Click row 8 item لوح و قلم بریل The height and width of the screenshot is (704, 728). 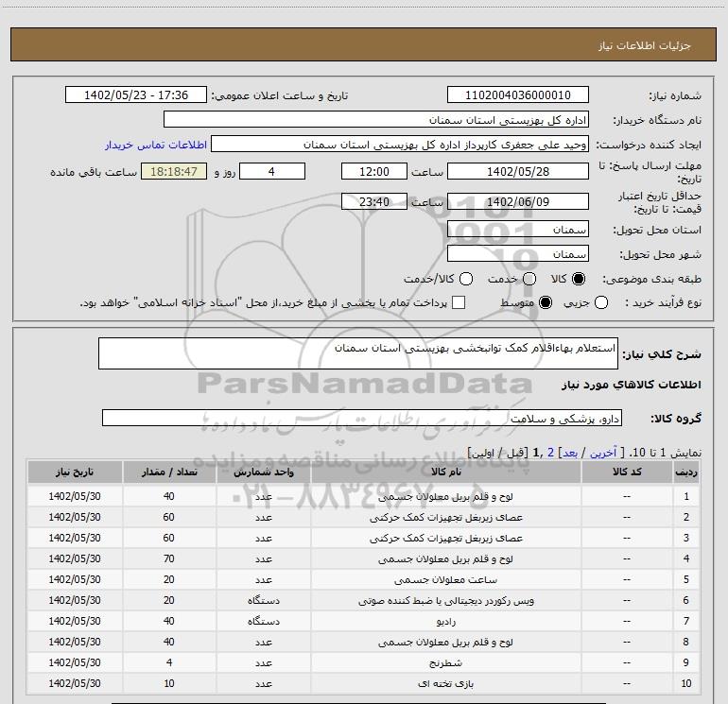click(x=445, y=643)
